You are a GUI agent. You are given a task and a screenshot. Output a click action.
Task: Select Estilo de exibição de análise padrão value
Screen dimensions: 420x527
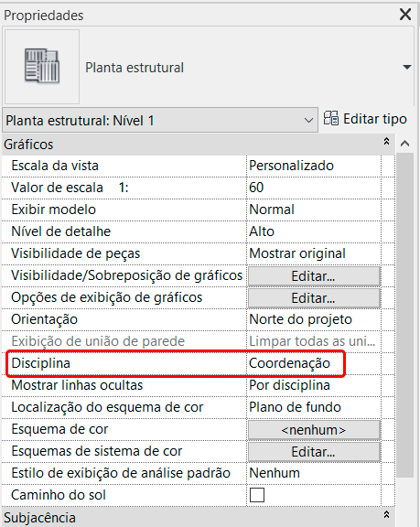314,473
